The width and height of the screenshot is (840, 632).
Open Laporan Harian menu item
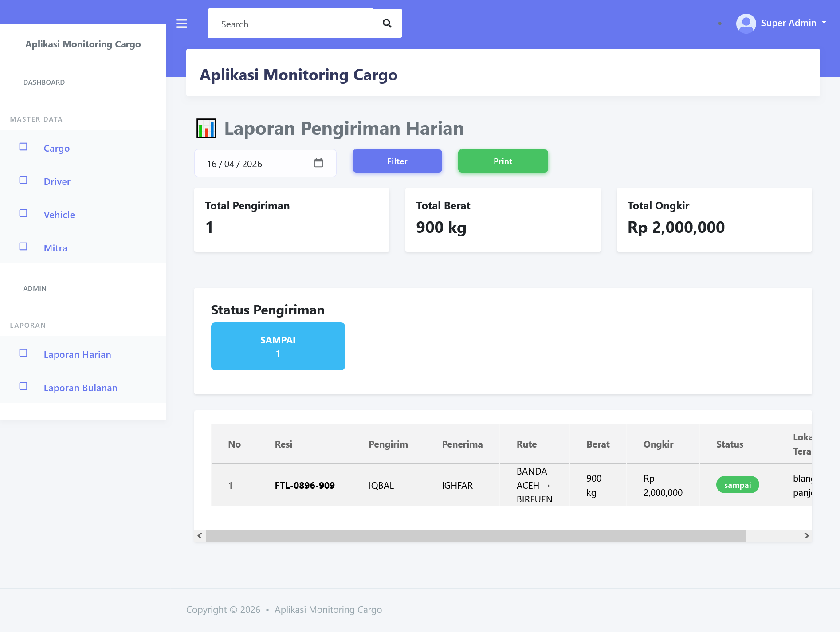pyautogui.click(x=77, y=355)
